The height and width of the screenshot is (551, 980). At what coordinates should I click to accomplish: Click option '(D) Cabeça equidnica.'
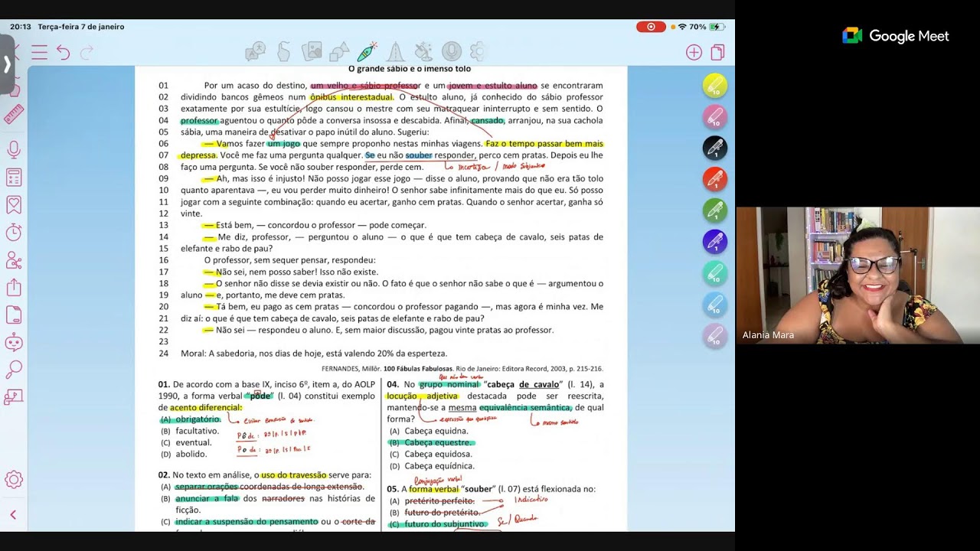click(432, 465)
